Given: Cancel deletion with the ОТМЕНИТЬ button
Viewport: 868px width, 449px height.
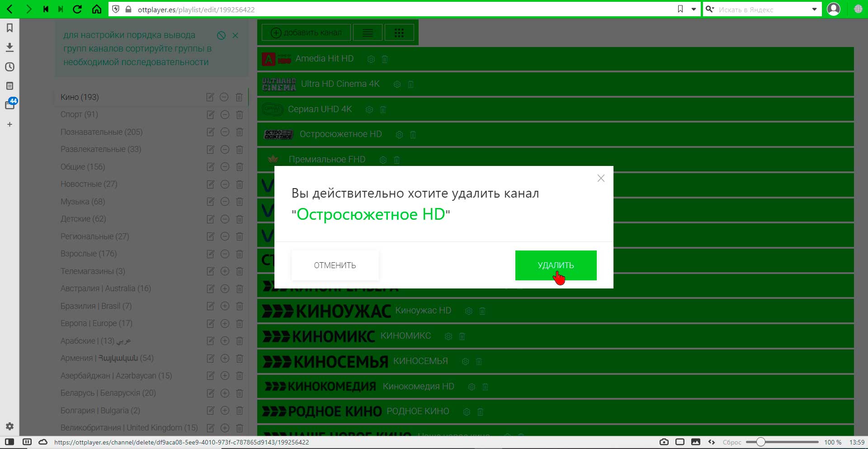Looking at the screenshot, I should pyautogui.click(x=335, y=265).
